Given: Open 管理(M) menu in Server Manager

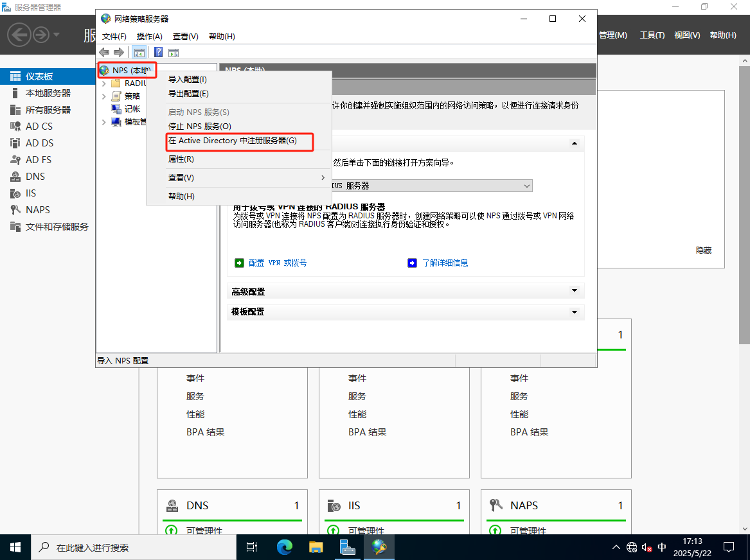Looking at the screenshot, I should tap(613, 35).
